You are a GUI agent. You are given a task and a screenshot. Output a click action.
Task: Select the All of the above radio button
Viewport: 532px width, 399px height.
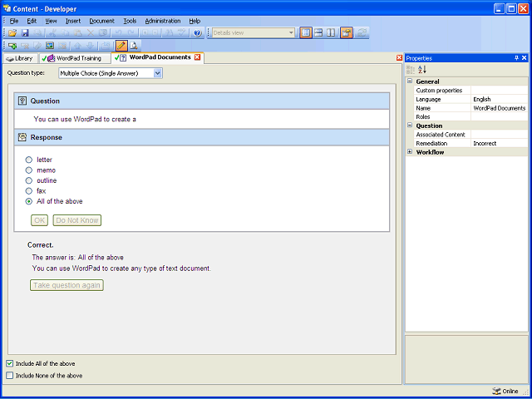point(29,201)
